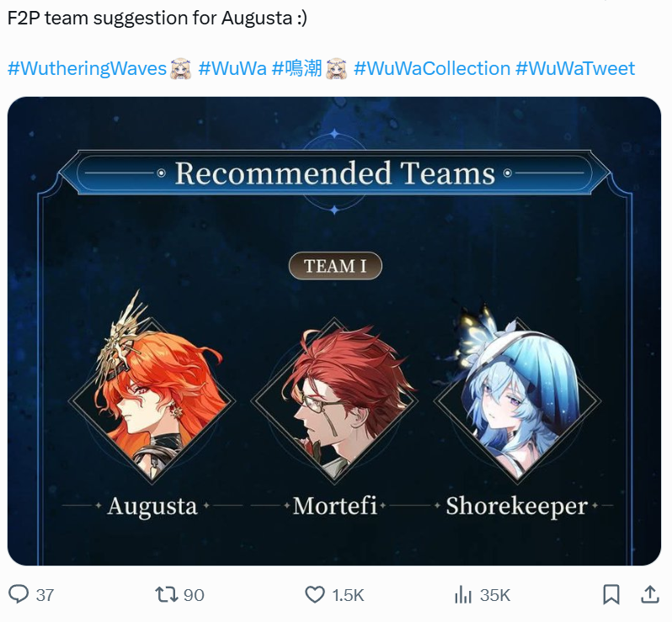The image size is (672, 622).
Task: Click the 35K views count
Action: click(x=495, y=595)
